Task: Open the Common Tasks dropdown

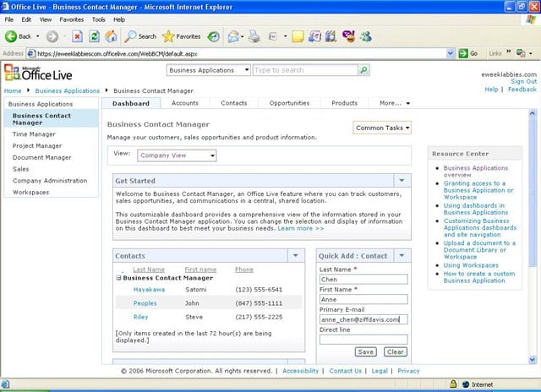Action: coord(382,128)
